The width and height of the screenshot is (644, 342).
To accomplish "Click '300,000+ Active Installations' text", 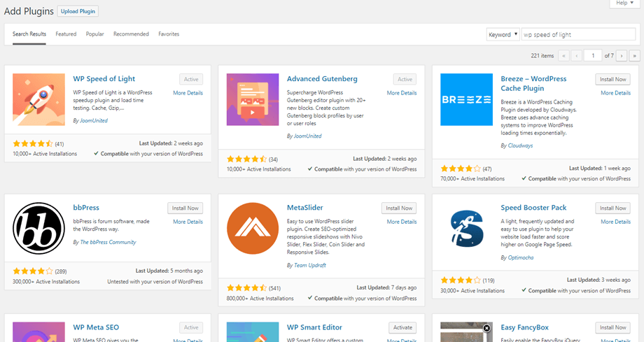I will [x=46, y=282].
